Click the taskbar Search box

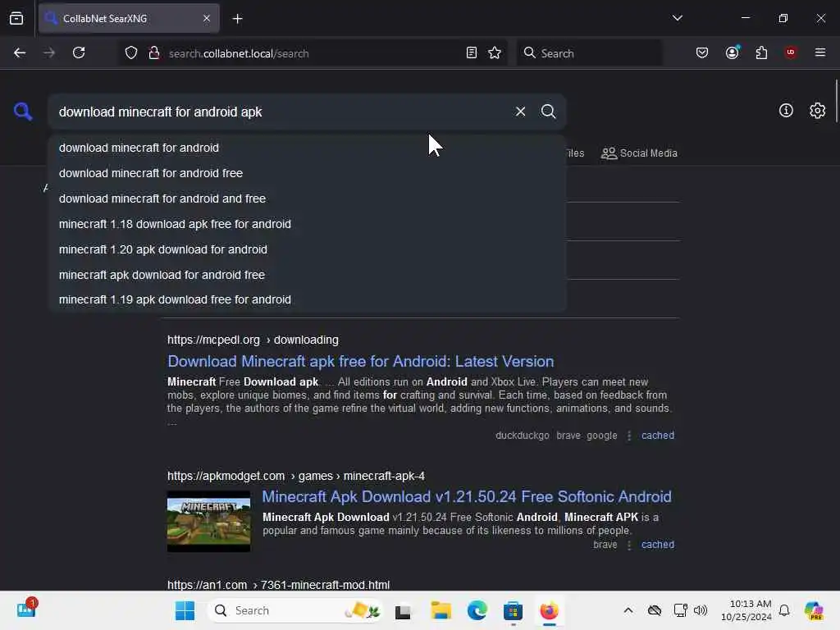coord(294,610)
